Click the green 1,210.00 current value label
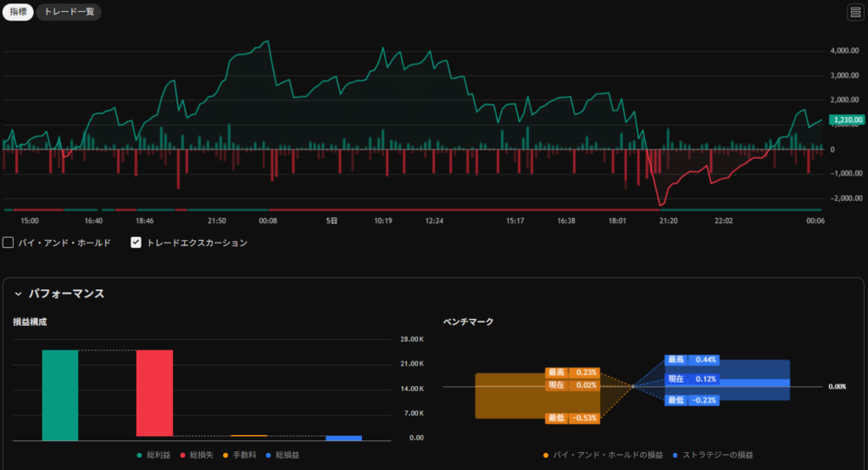This screenshot has height=470, width=868. click(x=847, y=120)
